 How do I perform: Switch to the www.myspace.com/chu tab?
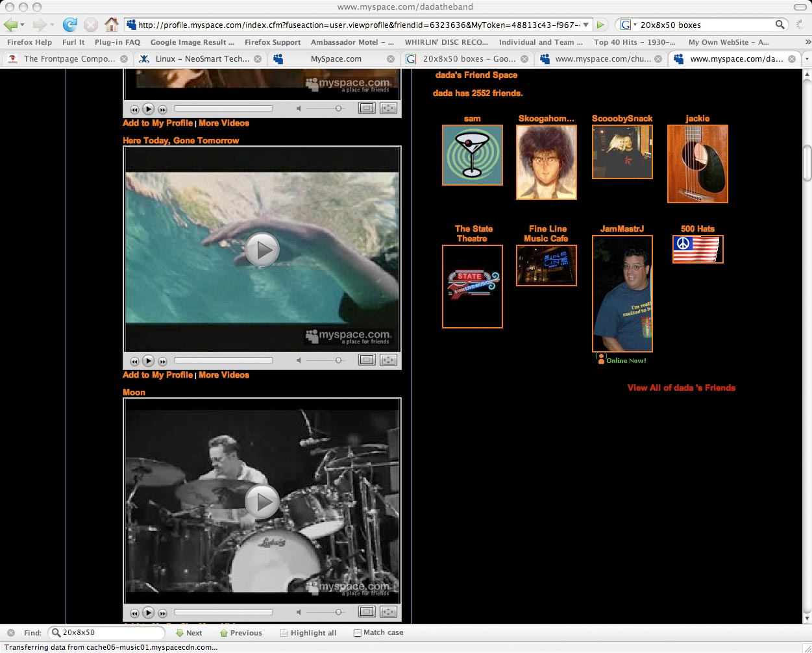pos(602,58)
